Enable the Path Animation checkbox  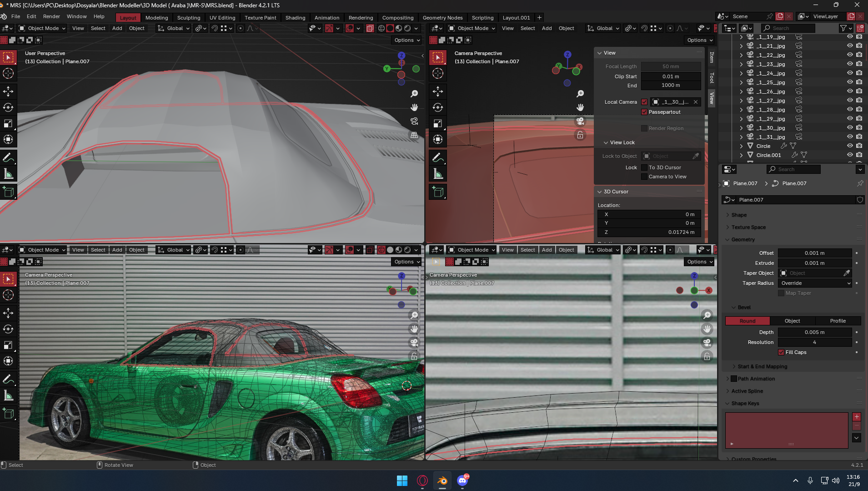[x=734, y=379]
